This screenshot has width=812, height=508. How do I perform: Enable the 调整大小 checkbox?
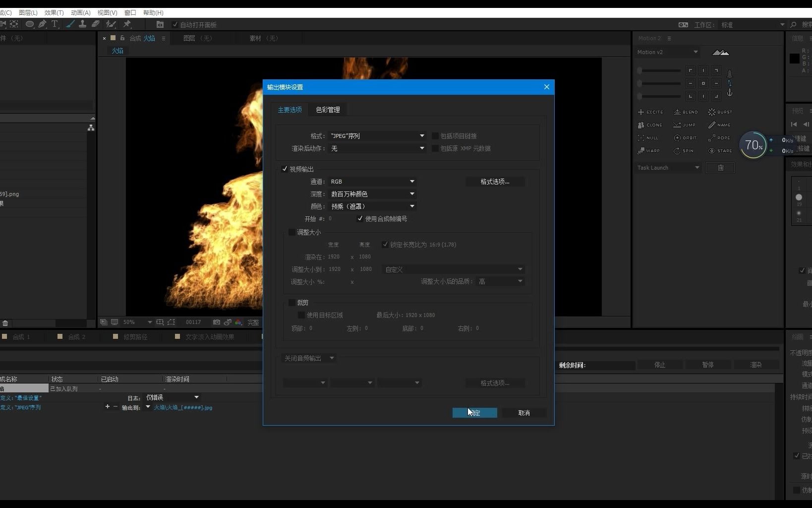click(292, 232)
